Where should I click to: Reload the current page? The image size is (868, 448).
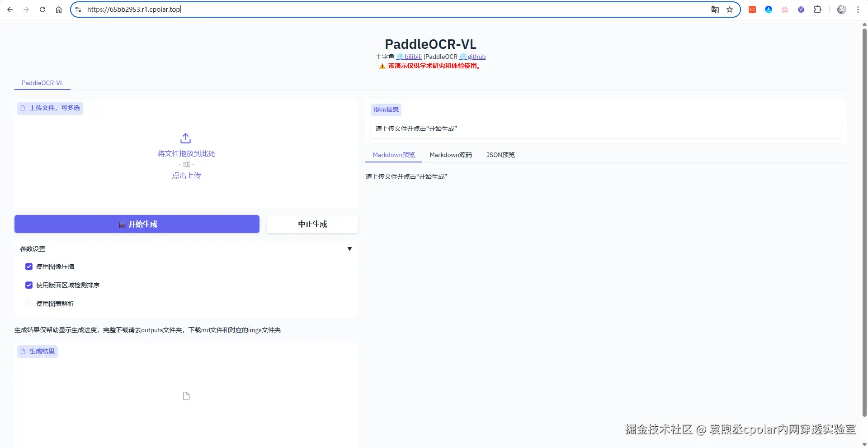click(42, 10)
